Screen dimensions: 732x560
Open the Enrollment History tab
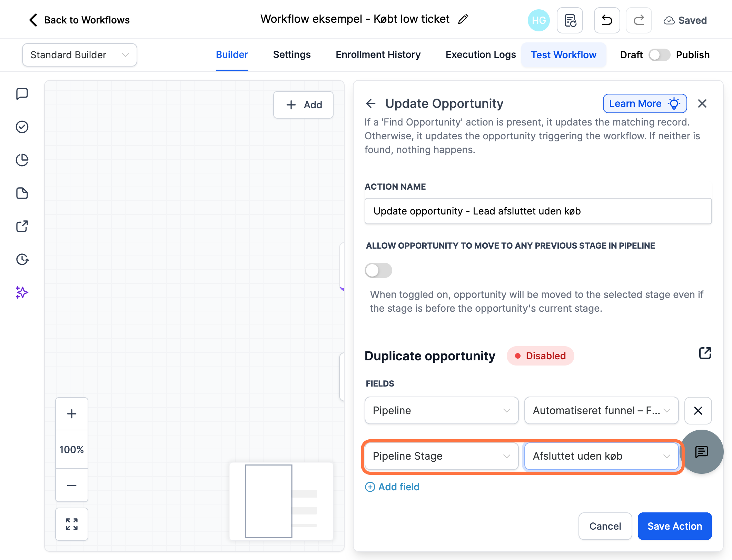[x=378, y=55]
